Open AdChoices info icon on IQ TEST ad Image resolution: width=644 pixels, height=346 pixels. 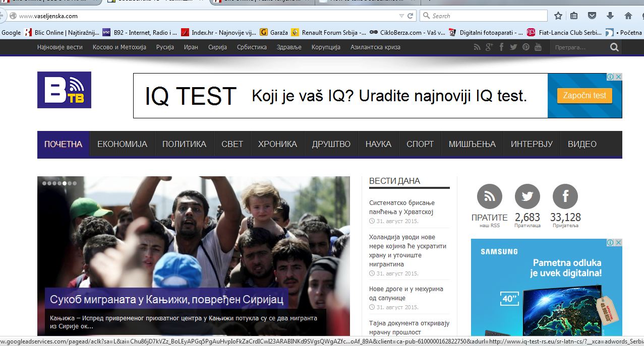610,77
